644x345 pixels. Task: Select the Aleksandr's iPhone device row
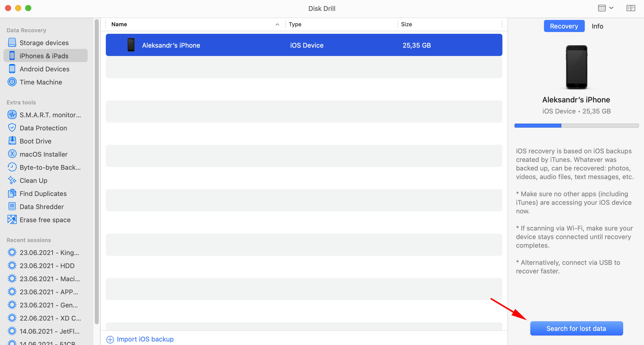coord(304,45)
